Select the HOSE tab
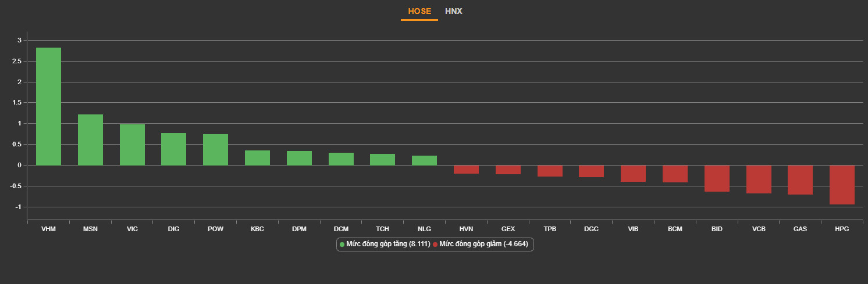868x284 pixels. pos(419,11)
